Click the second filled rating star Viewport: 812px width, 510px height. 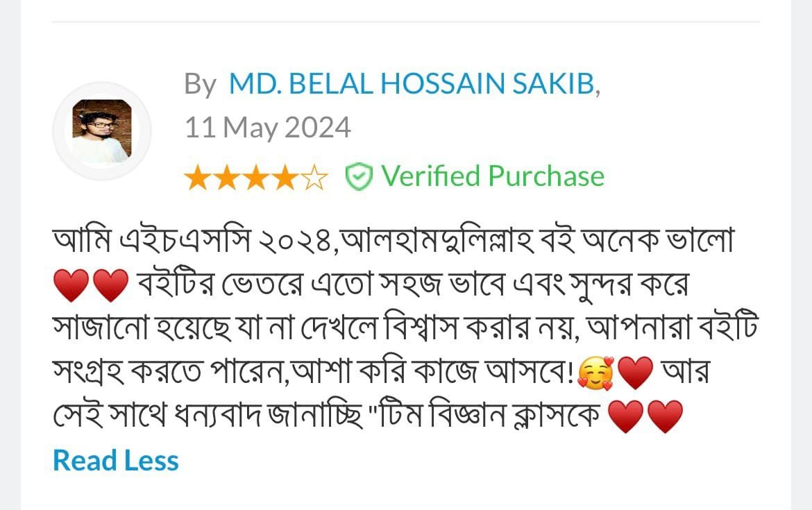[x=226, y=178]
